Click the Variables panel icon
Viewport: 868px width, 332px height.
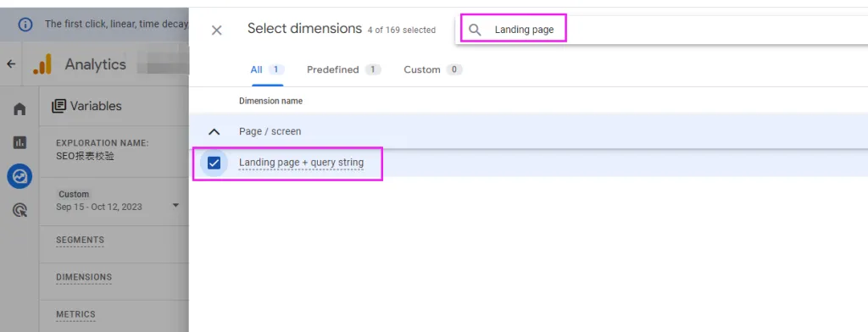pos(58,106)
